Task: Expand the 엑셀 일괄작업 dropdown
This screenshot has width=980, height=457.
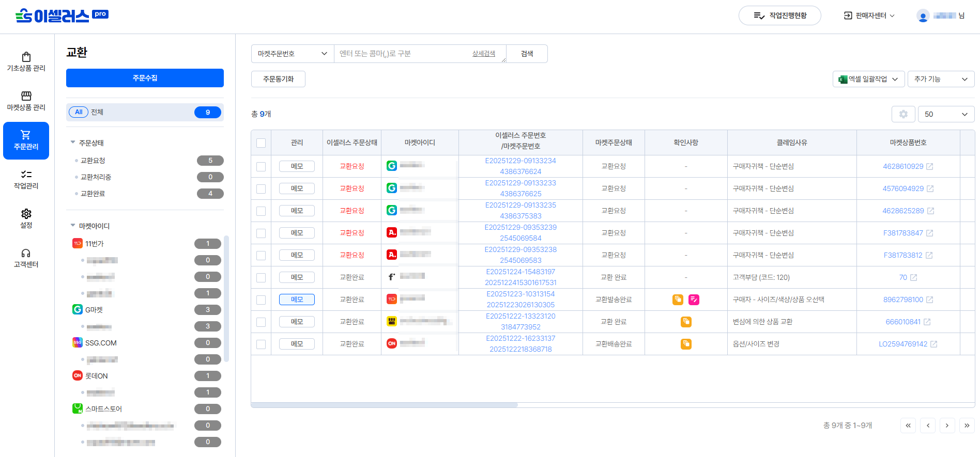Action: pos(868,79)
